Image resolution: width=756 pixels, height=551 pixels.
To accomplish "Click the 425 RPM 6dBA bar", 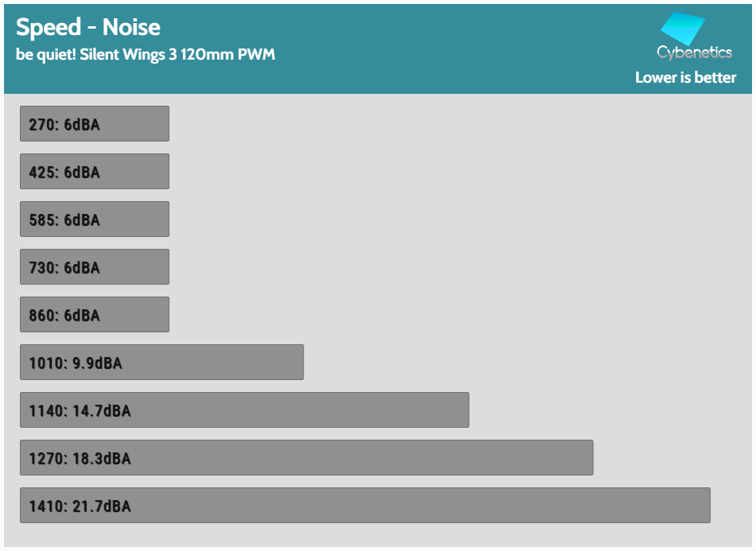I will click(95, 172).
